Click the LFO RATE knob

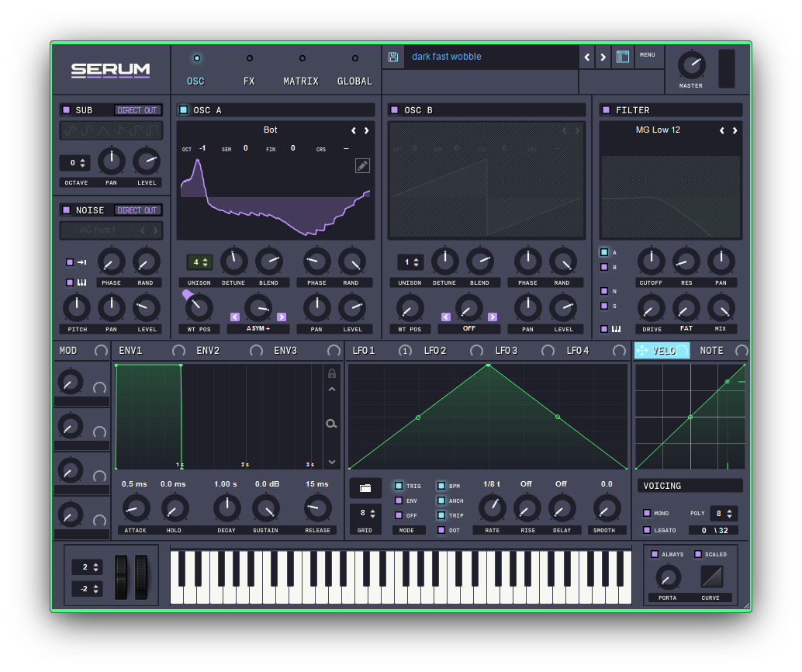coord(492,508)
